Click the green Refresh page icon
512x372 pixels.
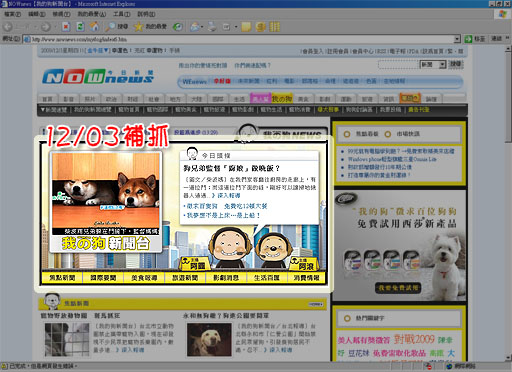tap(80, 27)
